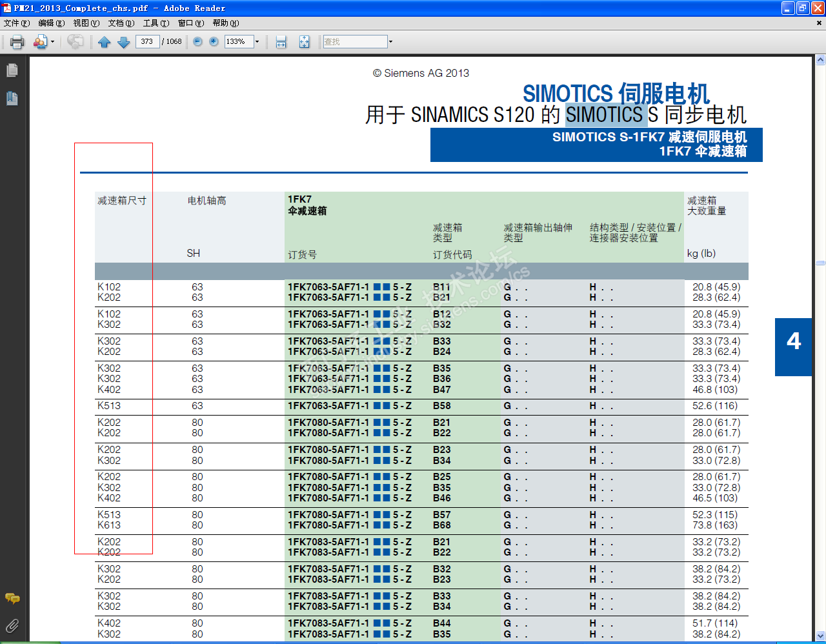Click the kg (lb) unit header
Image resolution: width=826 pixels, height=644 pixels.
(x=701, y=254)
